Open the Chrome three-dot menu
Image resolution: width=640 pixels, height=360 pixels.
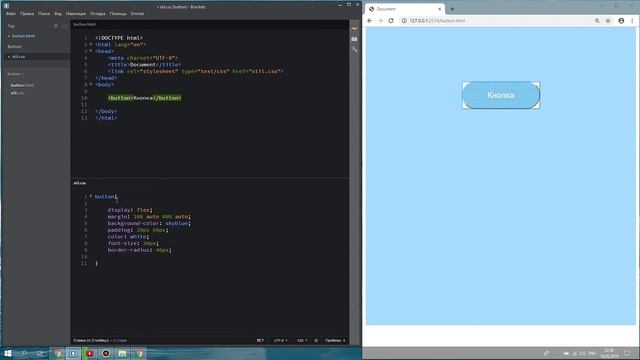[x=632, y=20]
